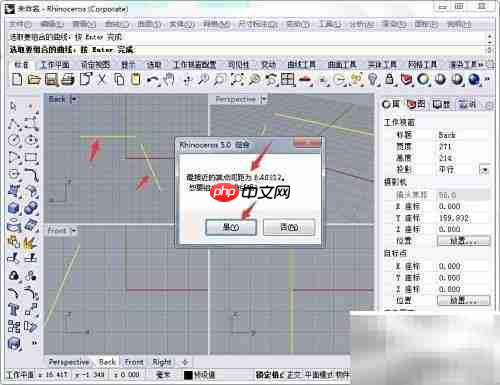Click the lightbulb Hide objects icon
The width and height of the screenshot is (500, 385).
(x=372, y=80)
